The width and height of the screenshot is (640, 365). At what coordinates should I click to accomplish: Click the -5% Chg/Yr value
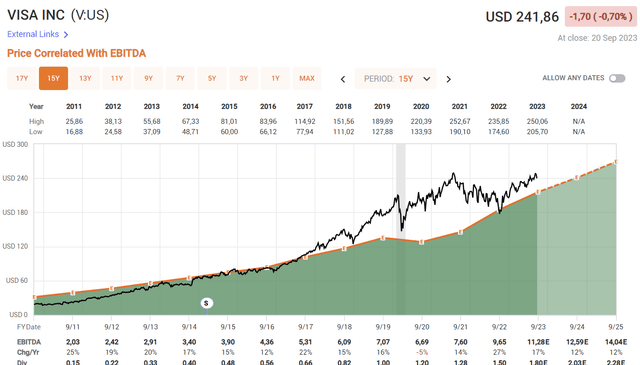(422, 352)
